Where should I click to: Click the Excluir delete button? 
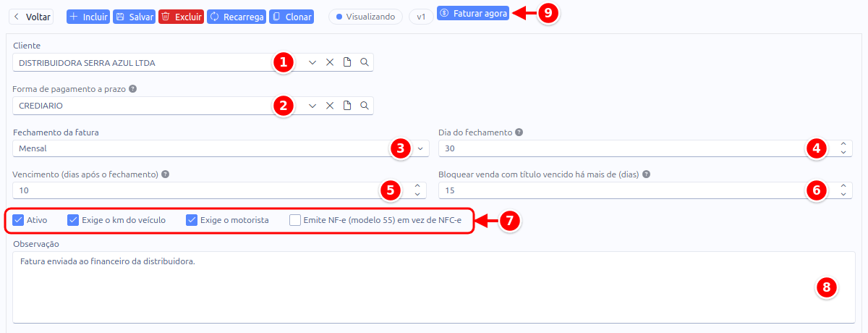tap(181, 16)
